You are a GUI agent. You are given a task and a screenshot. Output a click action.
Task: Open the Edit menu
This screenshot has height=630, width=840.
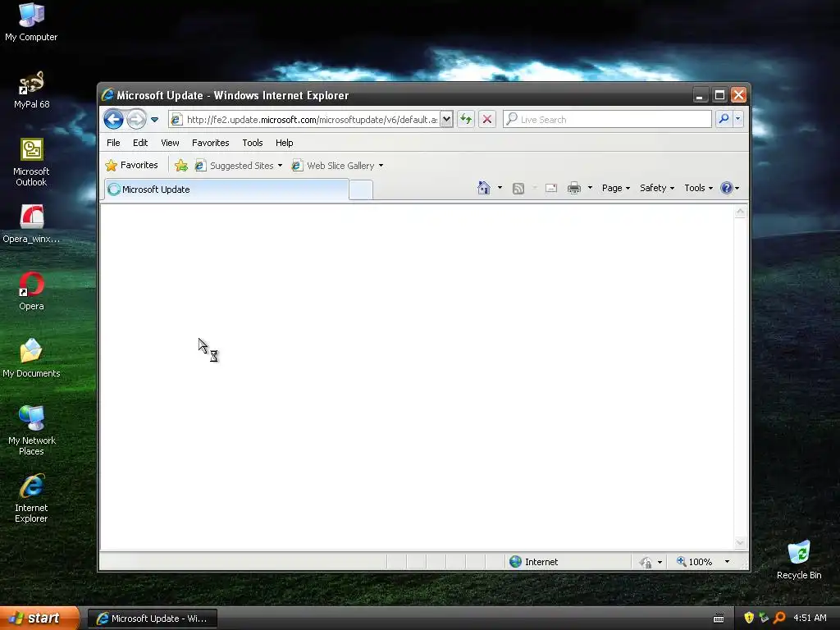click(x=140, y=143)
